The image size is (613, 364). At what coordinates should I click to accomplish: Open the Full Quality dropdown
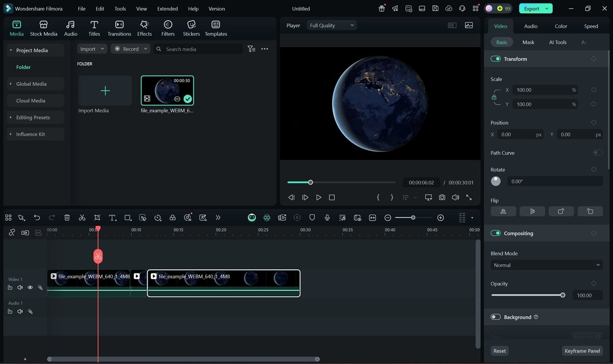pos(331,25)
